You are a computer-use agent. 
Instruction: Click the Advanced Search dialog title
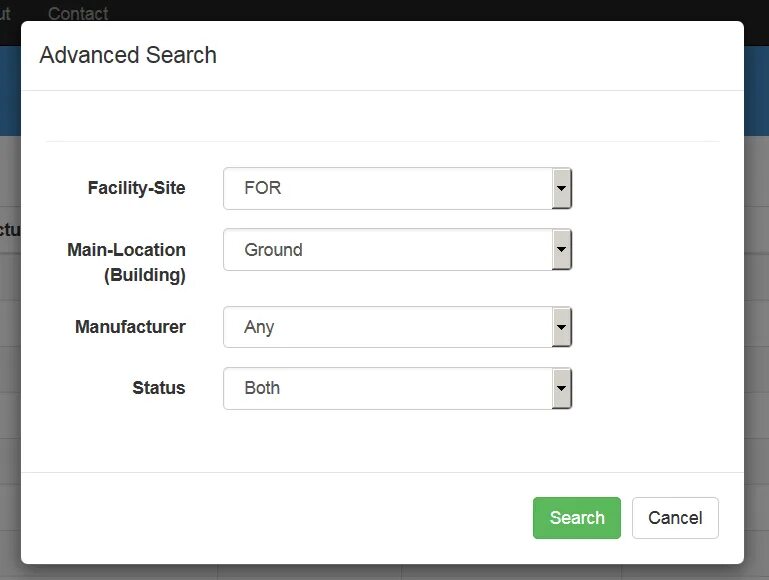coord(128,55)
